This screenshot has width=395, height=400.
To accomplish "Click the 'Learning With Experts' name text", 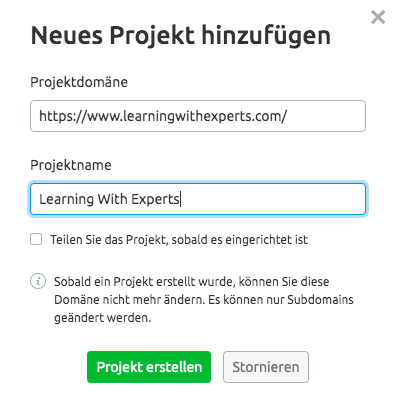I will [x=109, y=199].
